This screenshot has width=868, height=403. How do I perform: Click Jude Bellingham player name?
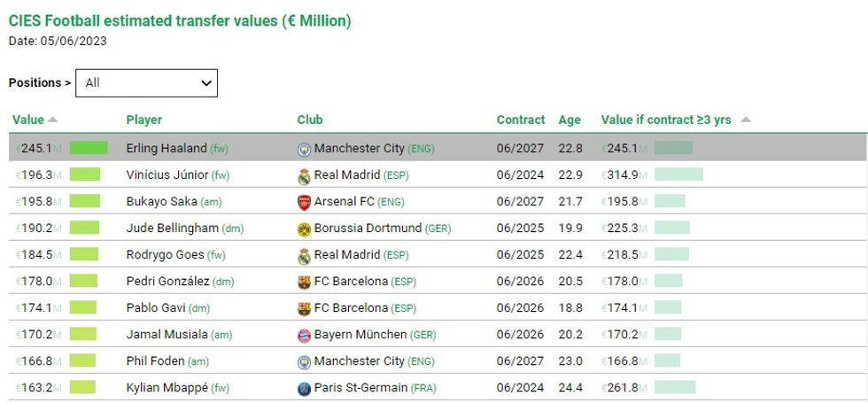tap(173, 228)
